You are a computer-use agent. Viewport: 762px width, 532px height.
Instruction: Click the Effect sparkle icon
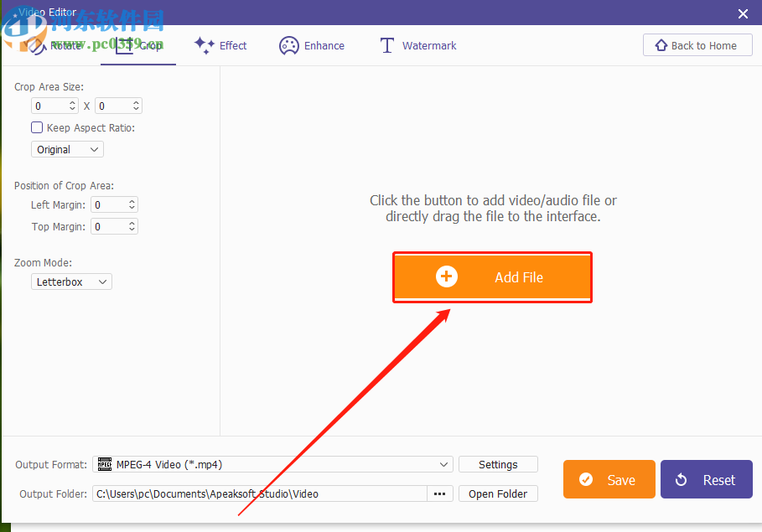pos(204,45)
